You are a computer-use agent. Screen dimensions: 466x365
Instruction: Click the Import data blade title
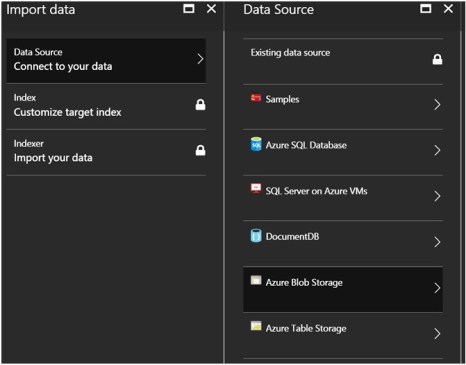[x=41, y=10]
